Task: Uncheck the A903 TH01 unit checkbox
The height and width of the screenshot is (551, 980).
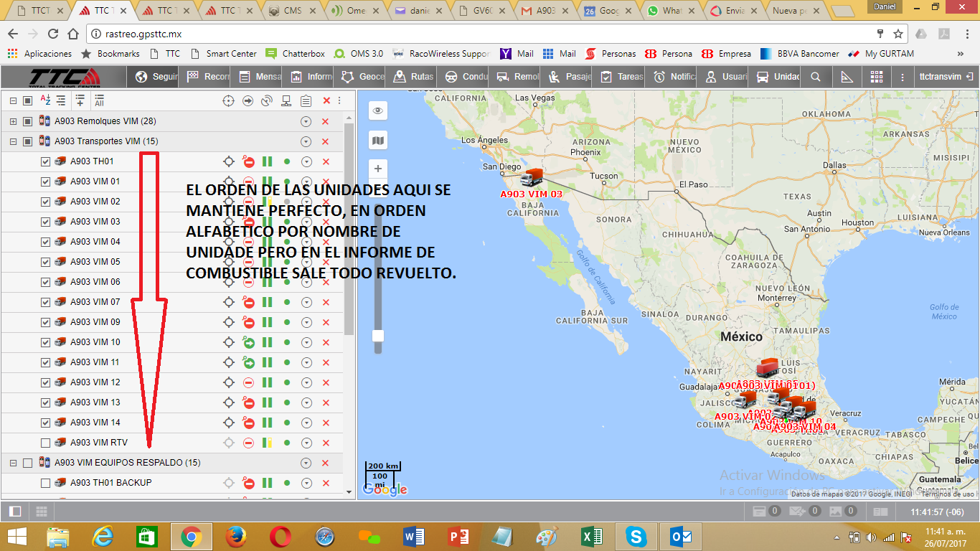Action: (x=46, y=161)
